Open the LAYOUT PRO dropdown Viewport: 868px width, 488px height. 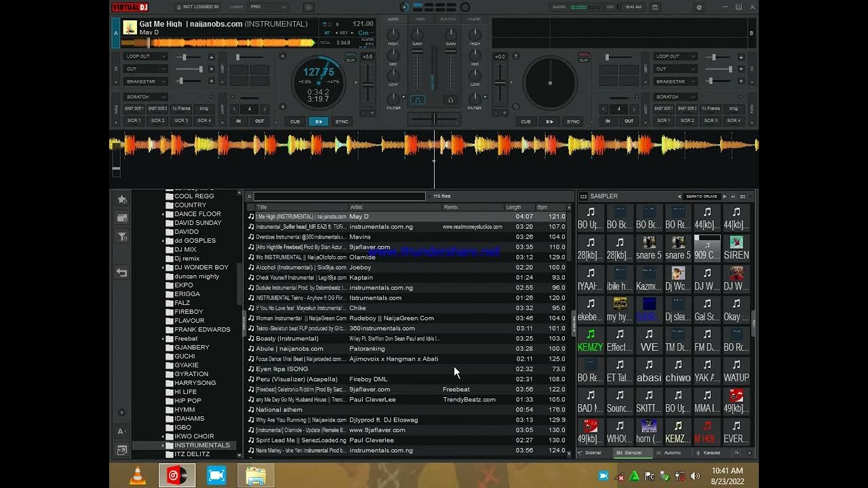tap(267, 7)
